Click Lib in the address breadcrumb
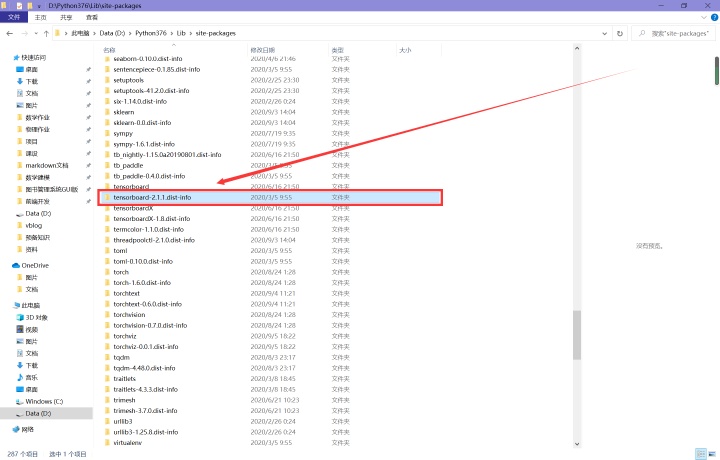Viewport: 720px width, 460px height. [181, 34]
